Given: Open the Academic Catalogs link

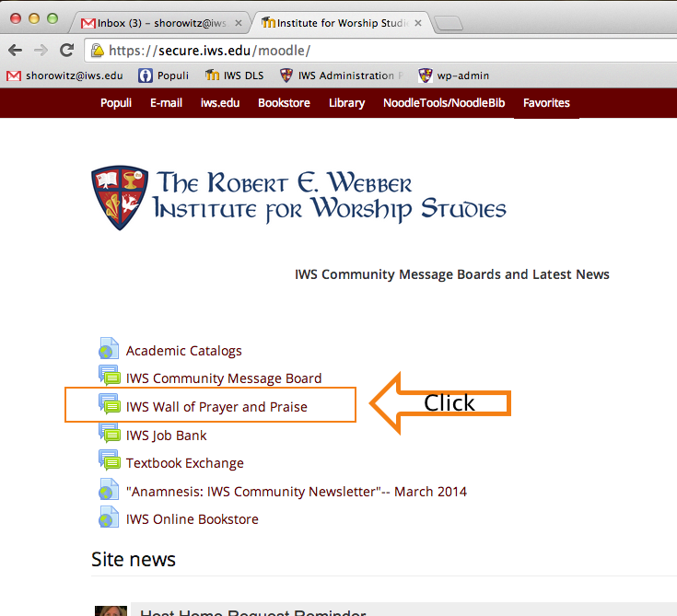Looking at the screenshot, I should pos(184,351).
